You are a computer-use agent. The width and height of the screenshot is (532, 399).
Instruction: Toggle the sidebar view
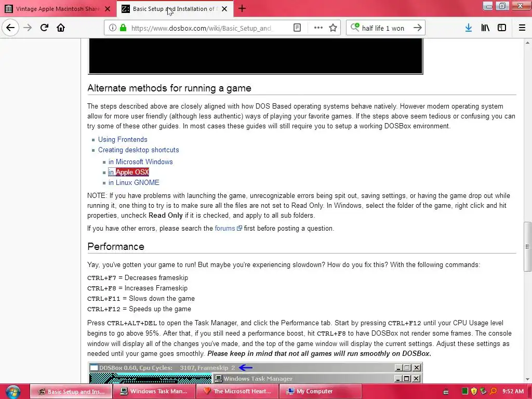(x=502, y=28)
